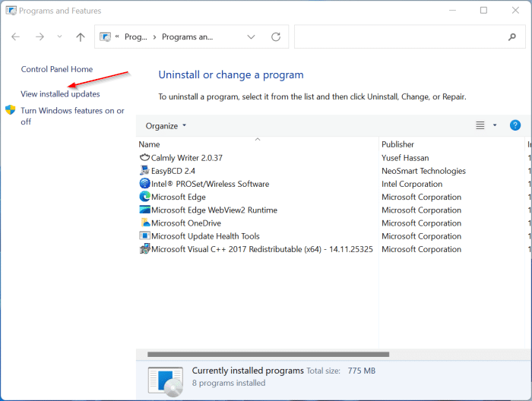This screenshot has width=532, height=401.
Task: Click the shield icon beside Turn Windows features
Action: point(10,110)
